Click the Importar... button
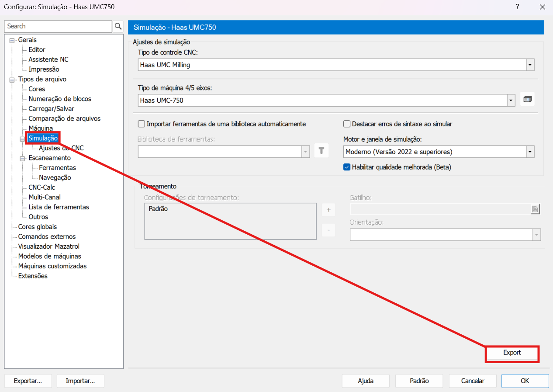The width and height of the screenshot is (553, 392). click(x=80, y=381)
